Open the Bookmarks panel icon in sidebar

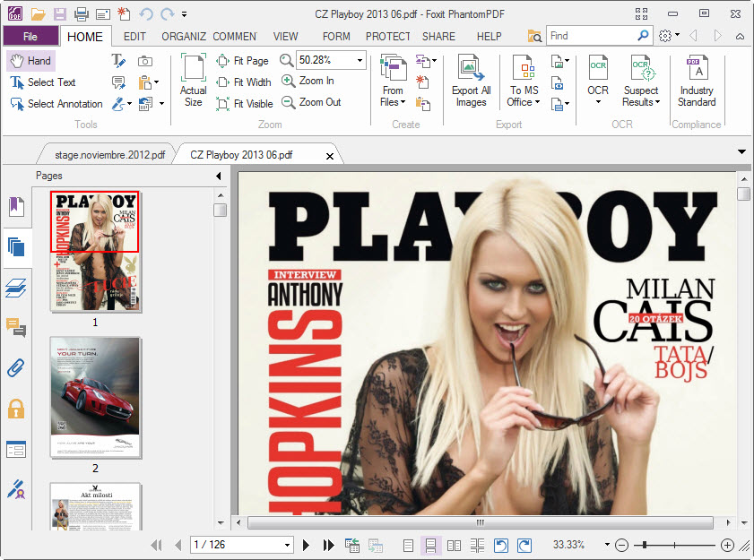[16, 207]
